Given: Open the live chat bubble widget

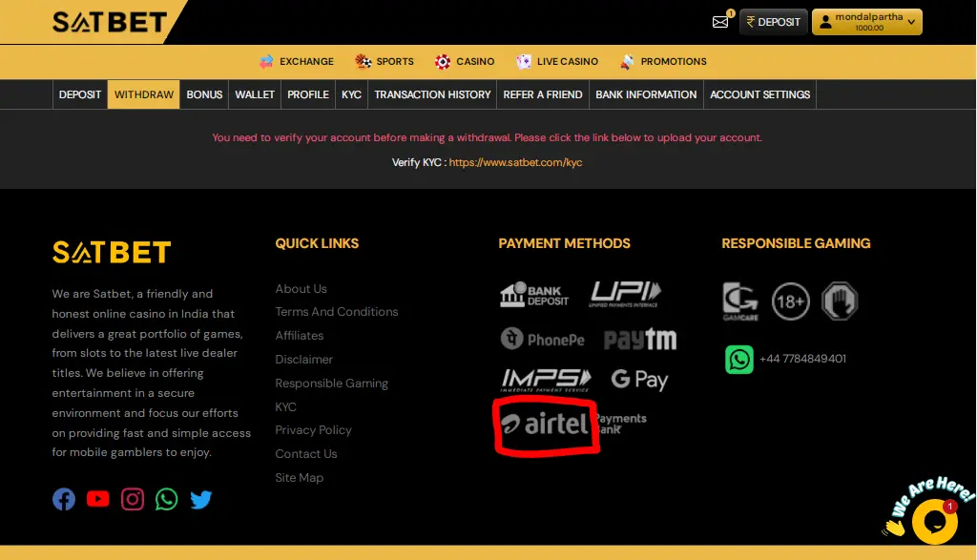Looking at the screenshot, I should [934, 521].
